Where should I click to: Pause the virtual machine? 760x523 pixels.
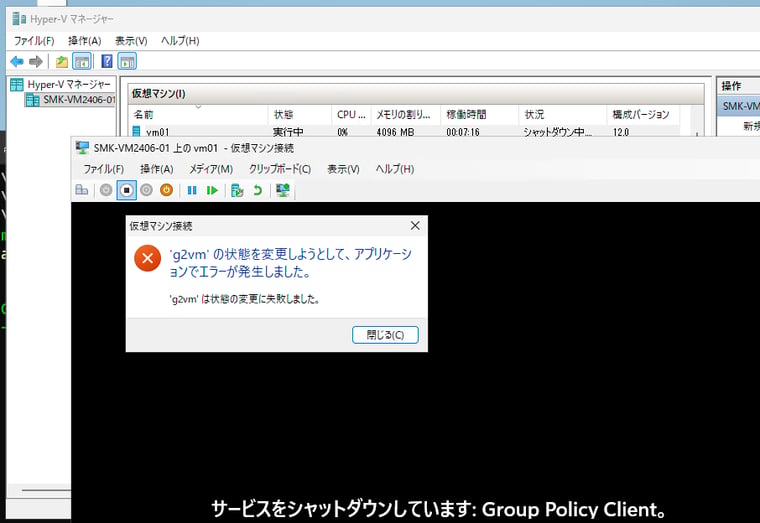192,190
